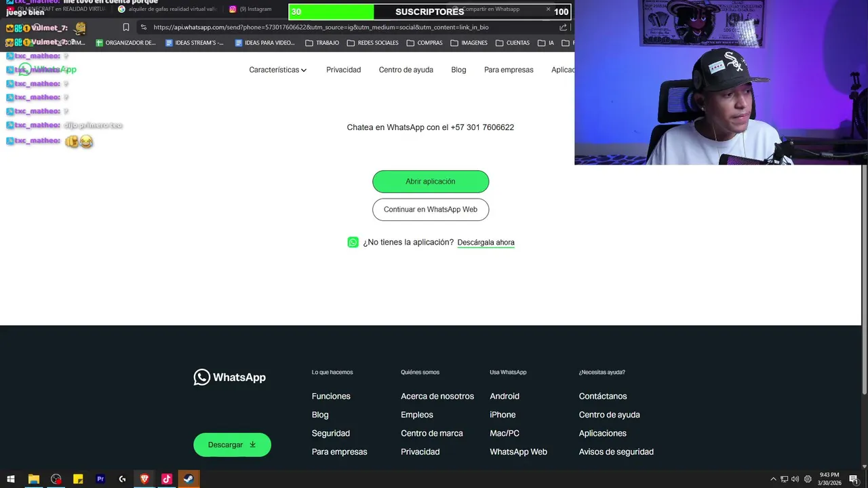Open the footer Centro de ayuda link
This screenshot has width=868, height=488.
tap(610, 415)
